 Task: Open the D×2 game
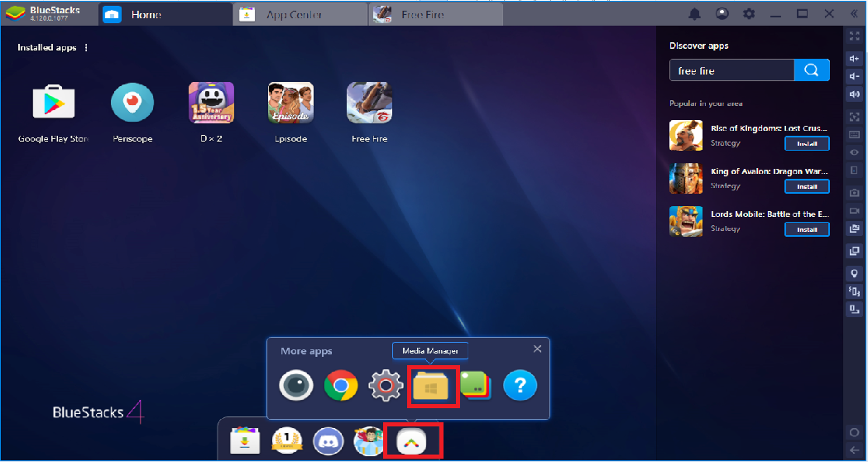(x=211, y=103)
